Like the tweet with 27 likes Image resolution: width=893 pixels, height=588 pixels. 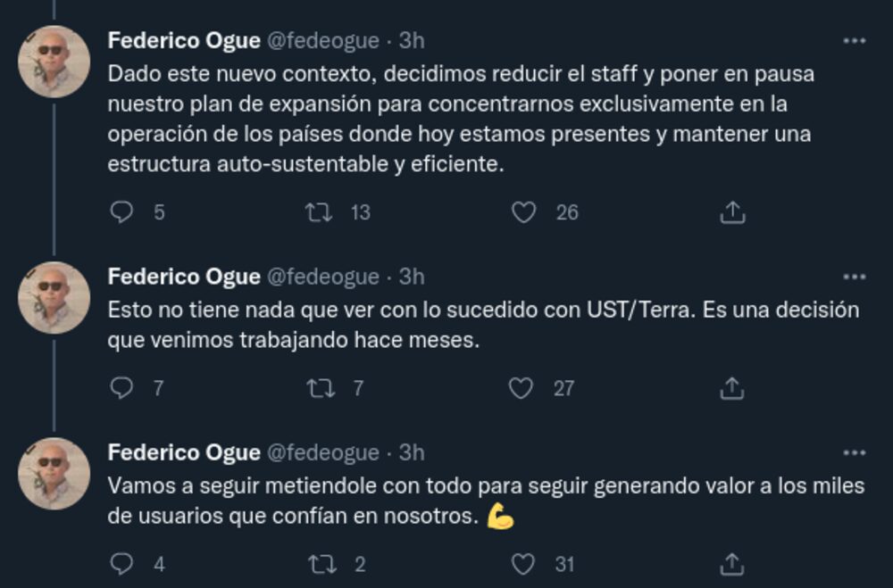click(x=522, y=388)
